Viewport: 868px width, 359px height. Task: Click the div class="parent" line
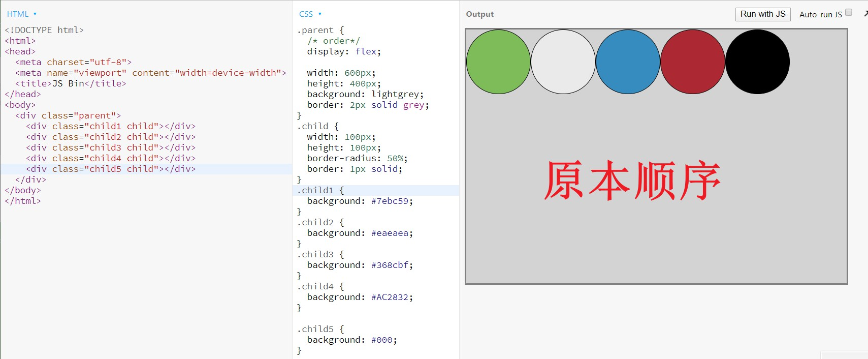click(68, 115)
